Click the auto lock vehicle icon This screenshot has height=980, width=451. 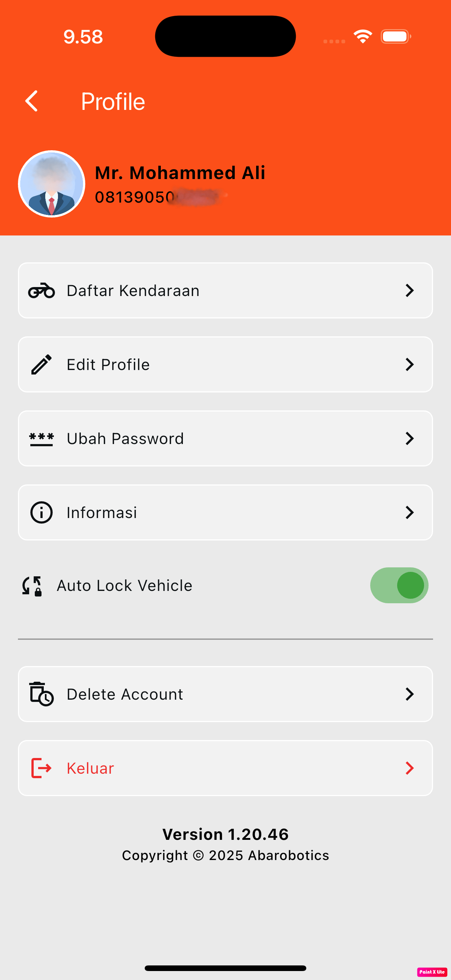(x=33, y=585)
